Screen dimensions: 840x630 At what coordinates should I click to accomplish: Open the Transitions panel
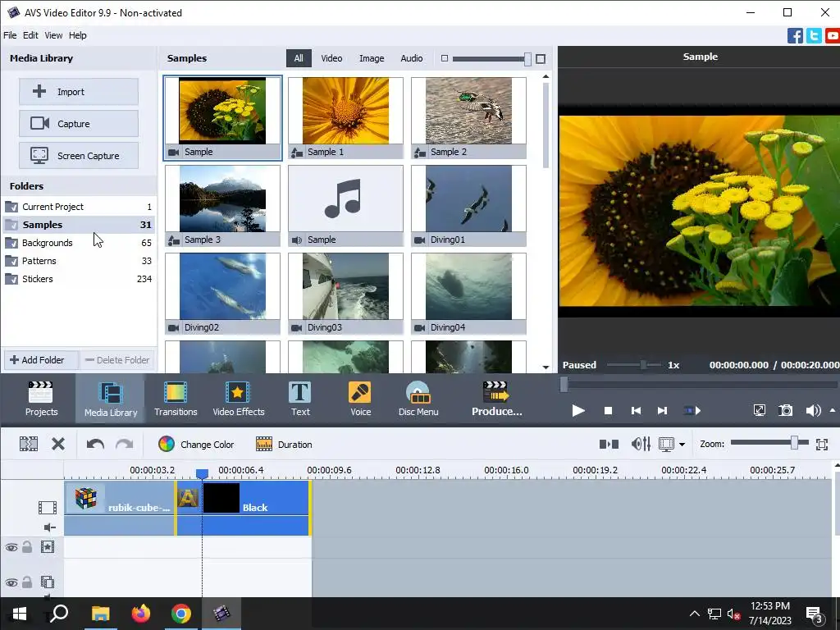pyautogui.click(x=176, y=399)
